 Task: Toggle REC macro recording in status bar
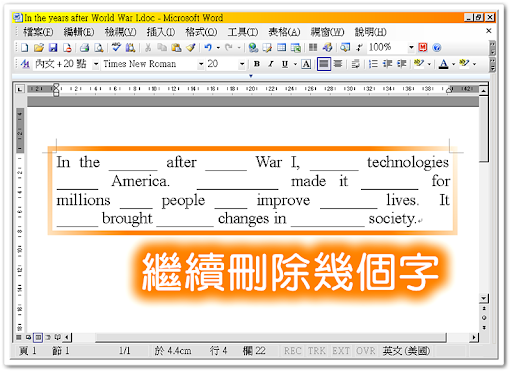tap(293, 351)
